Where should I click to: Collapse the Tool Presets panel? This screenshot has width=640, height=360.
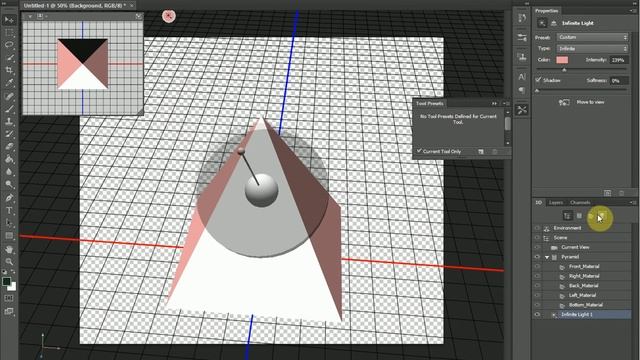point(494,104)
